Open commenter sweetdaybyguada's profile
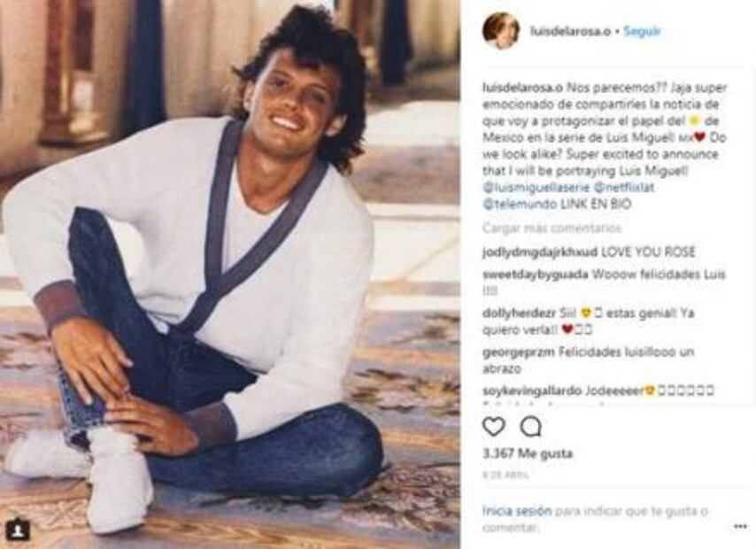 coord(536,274)
